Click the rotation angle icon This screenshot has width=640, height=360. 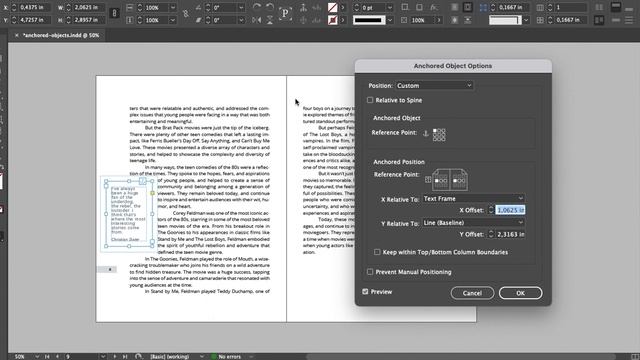[198, 7]
